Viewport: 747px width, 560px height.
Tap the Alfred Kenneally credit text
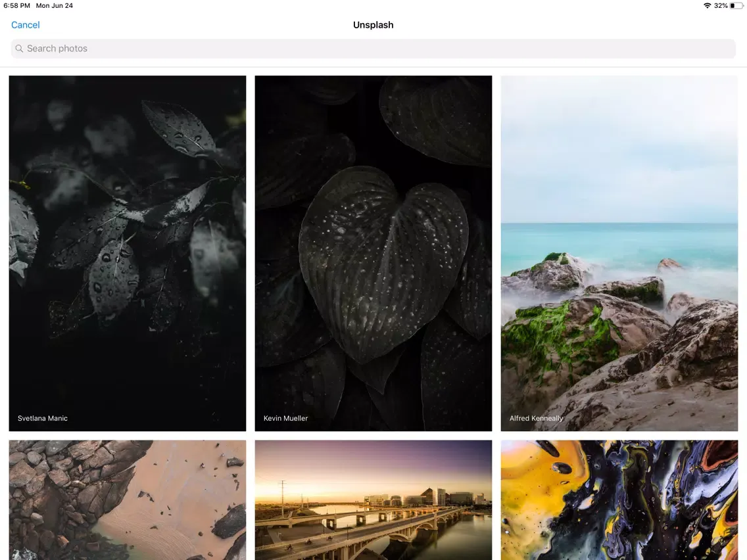coord(536,418)
